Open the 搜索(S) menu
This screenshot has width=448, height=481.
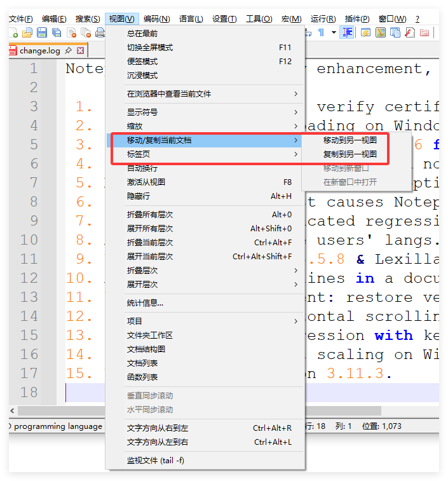click(88, 19)
